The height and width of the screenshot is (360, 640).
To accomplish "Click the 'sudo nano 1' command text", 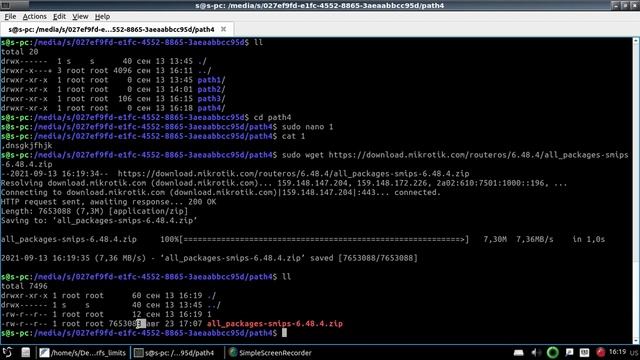I will (307, 127).
